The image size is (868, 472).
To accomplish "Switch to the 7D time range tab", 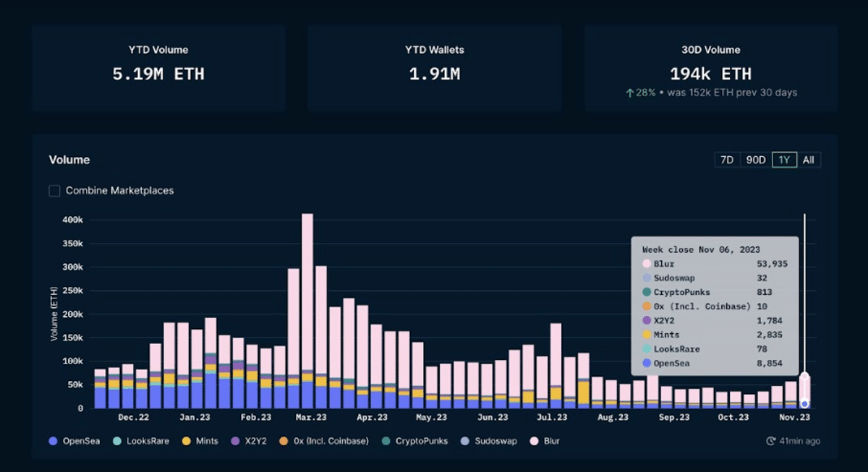I will coord(728,160).
